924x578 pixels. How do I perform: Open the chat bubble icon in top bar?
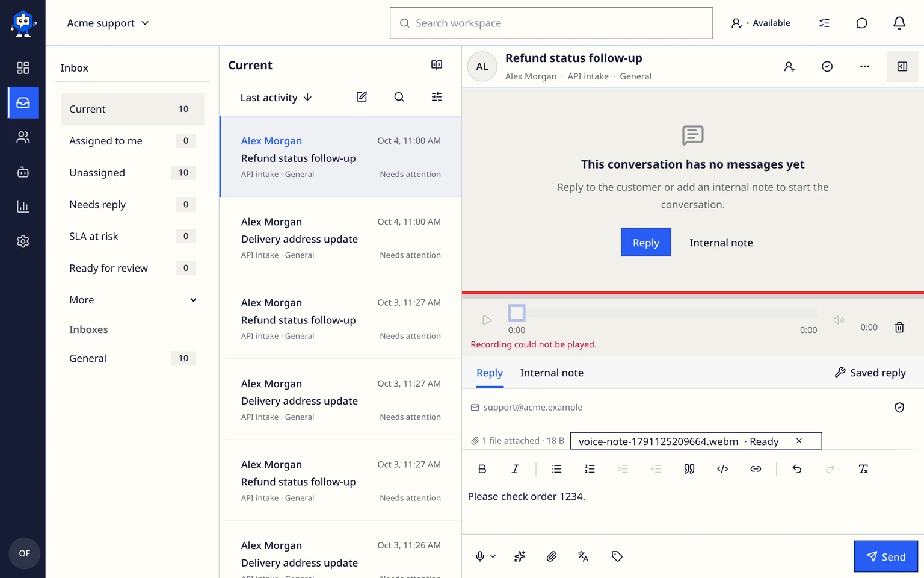pyautogui.click(x=861, y=23)
